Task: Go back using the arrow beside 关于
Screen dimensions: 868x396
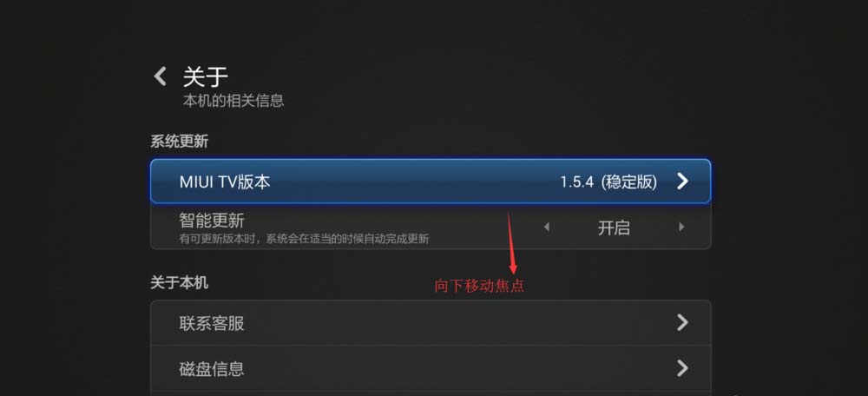Action: point(160,76)
